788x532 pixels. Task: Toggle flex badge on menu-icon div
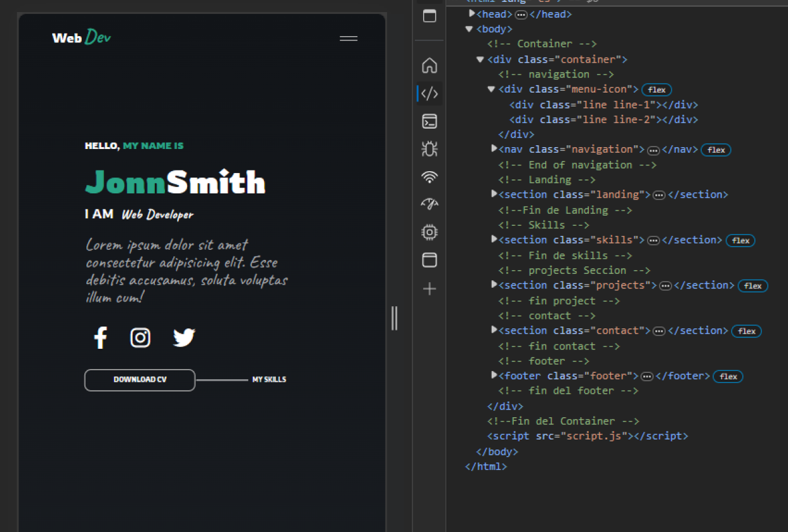point(657,90)
